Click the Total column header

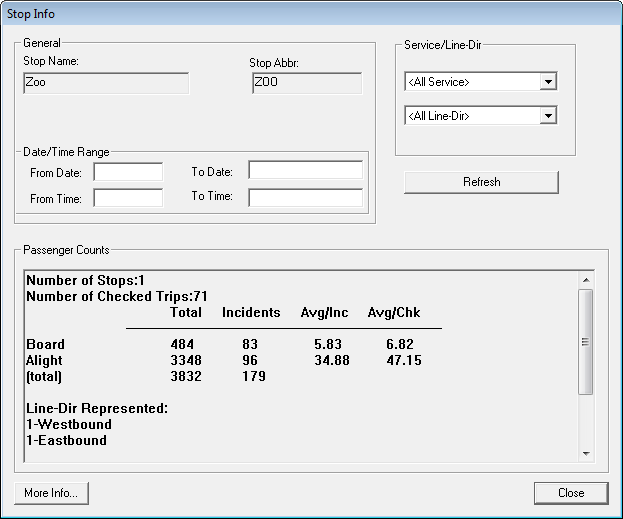coord(186,312)
